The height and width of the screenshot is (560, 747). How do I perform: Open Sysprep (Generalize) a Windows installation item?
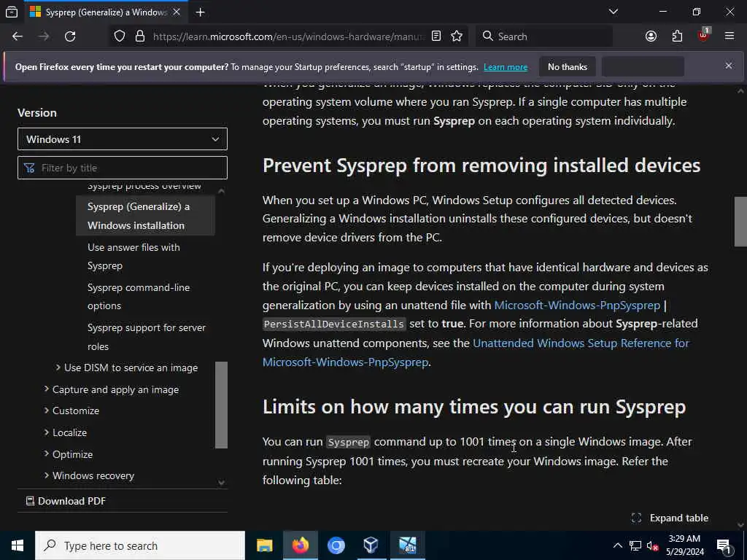(145, 216)
